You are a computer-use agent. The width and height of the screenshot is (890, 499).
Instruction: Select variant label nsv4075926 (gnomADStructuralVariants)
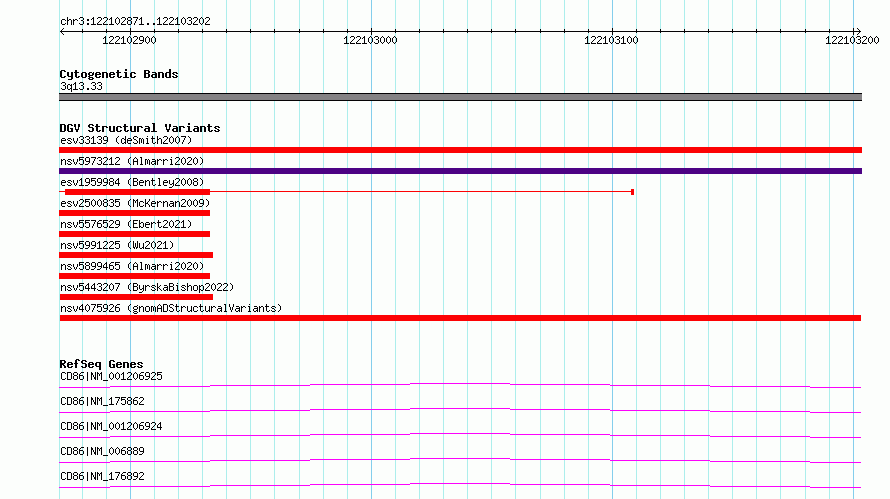click(x=171, y=308)
